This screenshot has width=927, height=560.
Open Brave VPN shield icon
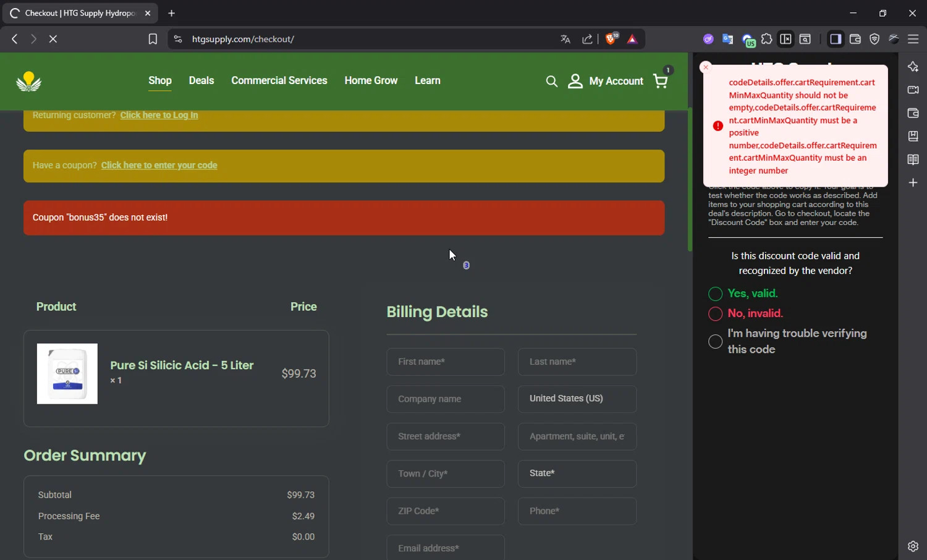pyautogui.click(x=874, y=39)
